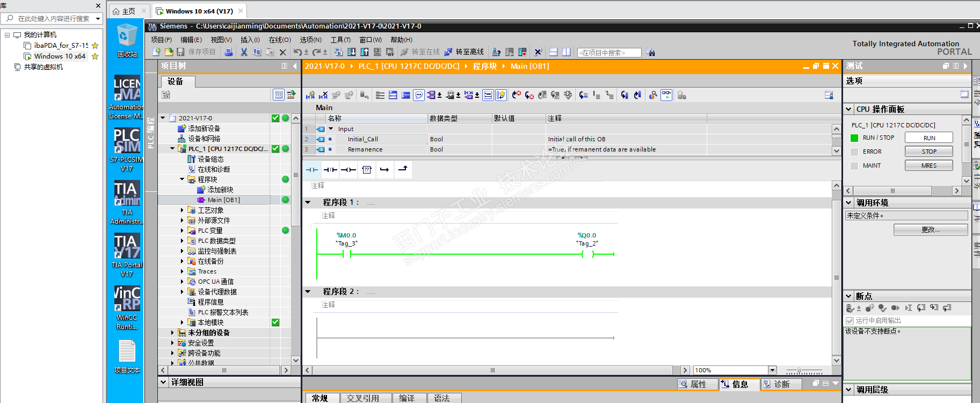Insert an empty box instruction
The height and width of the screenshot is (403, 980).
(367, 170)
